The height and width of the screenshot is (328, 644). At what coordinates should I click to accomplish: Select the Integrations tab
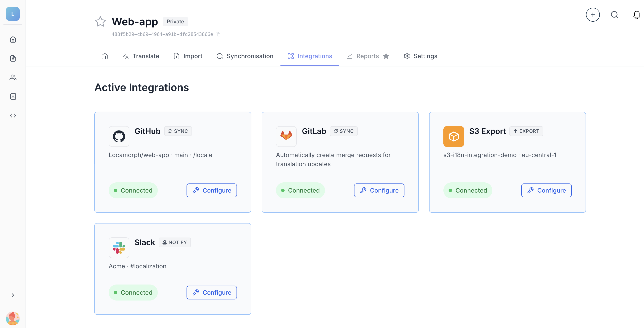point(310,56)
